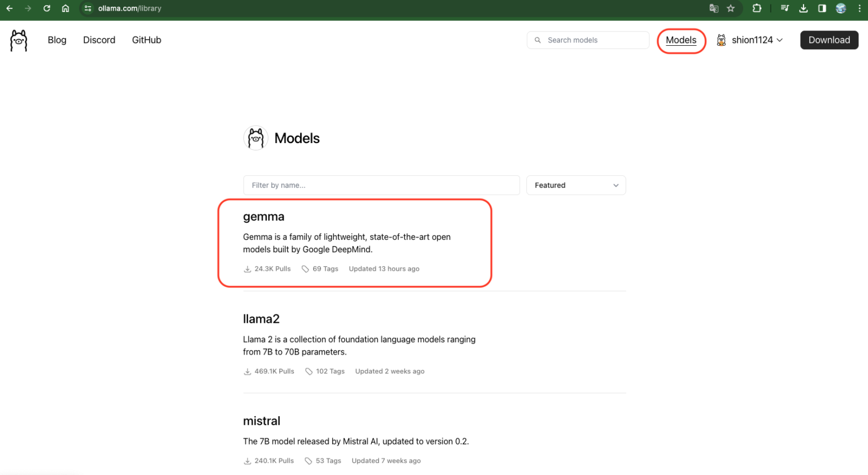Image resolution: width=868 pixels, height=475 pixels.
Task: Reload the page with the refresh icon
Action: [x=47, y=8]
